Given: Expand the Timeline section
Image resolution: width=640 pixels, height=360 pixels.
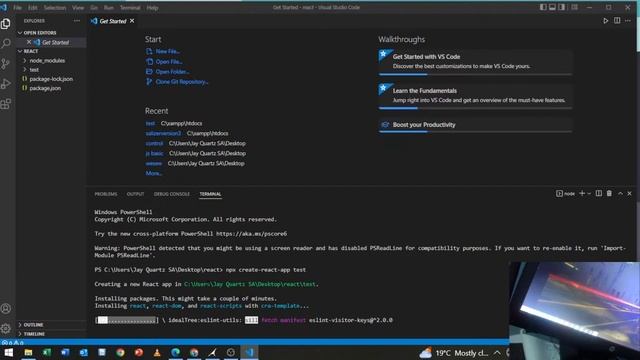Looking at the screenshot, I should click(34, 334).
